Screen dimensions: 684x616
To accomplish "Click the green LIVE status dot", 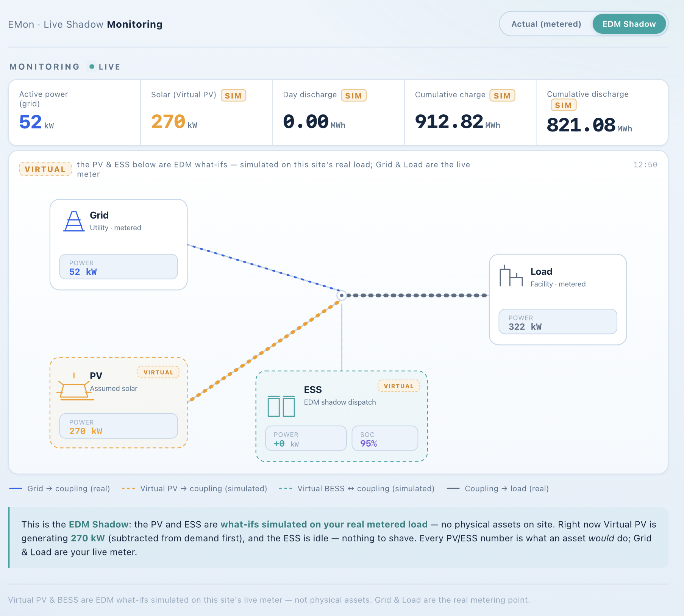I will 92,67.
